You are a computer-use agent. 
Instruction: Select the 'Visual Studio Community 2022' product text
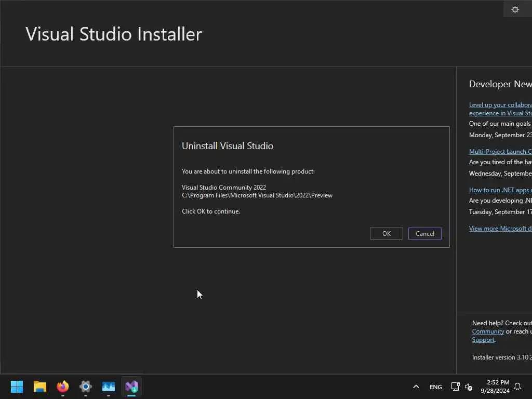(x=223, y=187)
